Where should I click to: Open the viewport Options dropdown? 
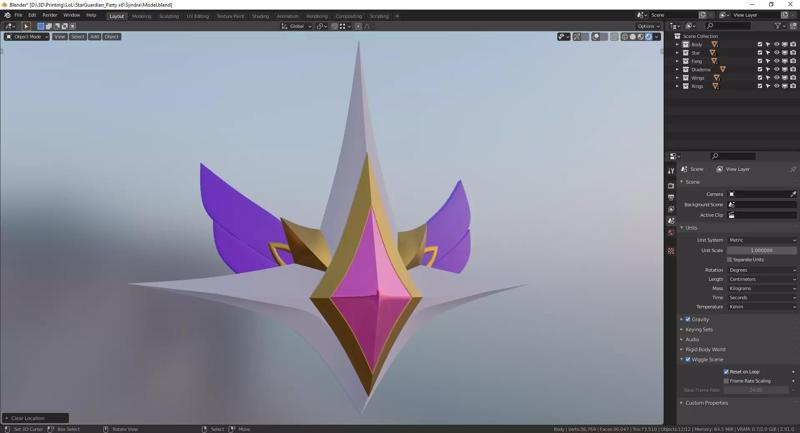(x=648, y=26)
